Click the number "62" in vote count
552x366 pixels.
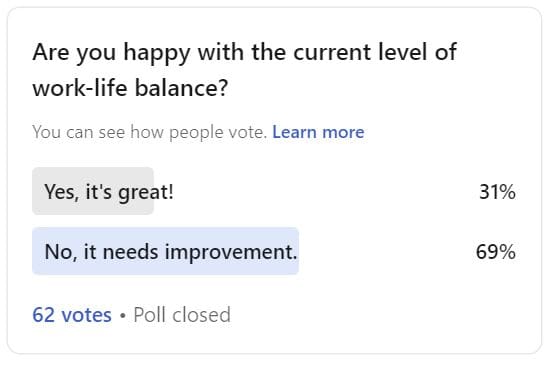click(44, 314)
